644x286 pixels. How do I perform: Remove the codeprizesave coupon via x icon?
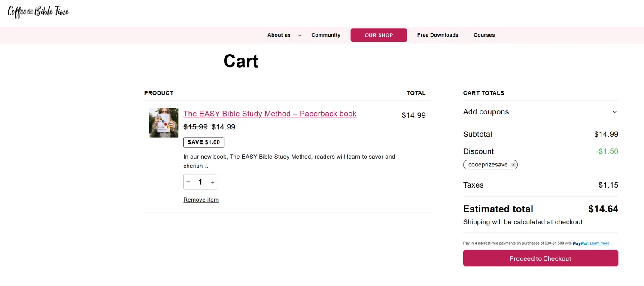(513, 165)
